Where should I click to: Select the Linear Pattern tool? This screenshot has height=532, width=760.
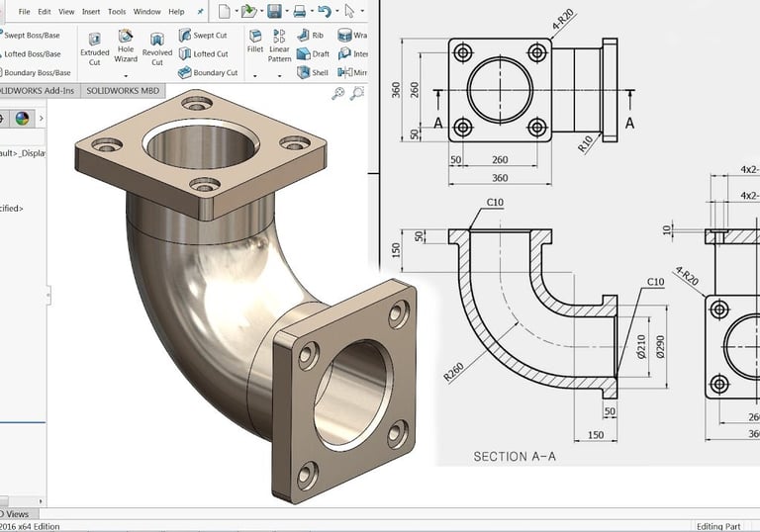(x=280, y=46)
